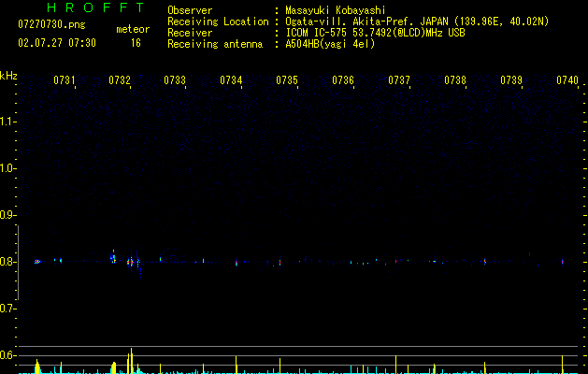Click the 0733 time marker
Image resolution: width=588 pixels, height=374 pixels.
pyautogui.click(x=175, y=79)
